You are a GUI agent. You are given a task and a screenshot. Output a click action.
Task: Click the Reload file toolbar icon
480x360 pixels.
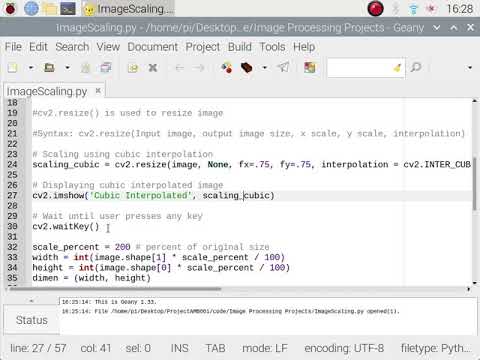point(133,68)
